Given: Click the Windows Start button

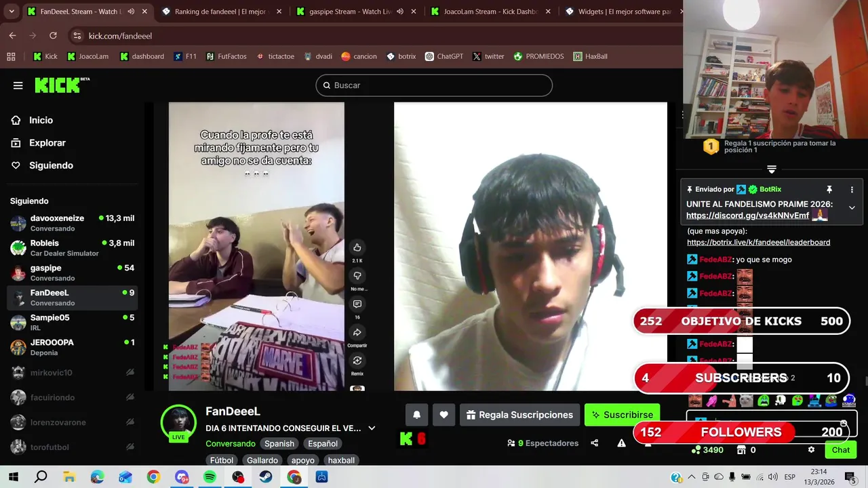Looking at the screenshot, I should 13,477.
